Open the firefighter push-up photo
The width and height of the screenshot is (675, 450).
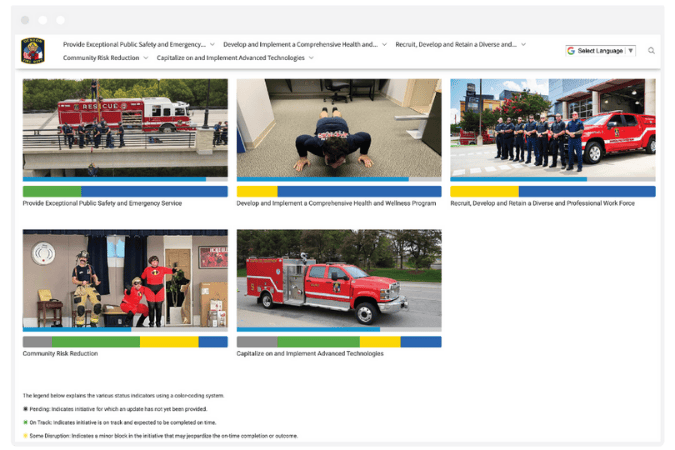(339, 128)
